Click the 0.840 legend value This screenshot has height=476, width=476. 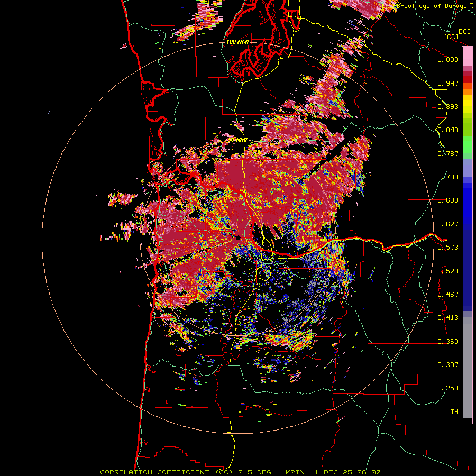tap(448, 130)
